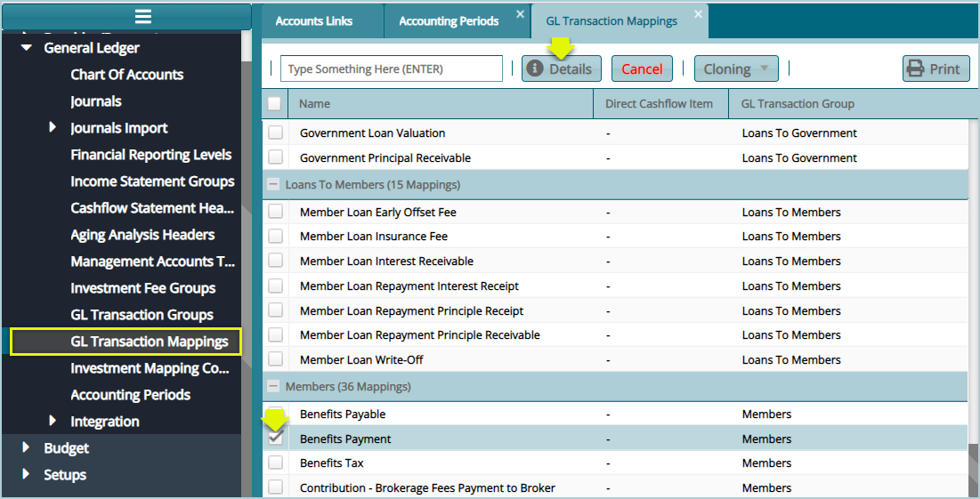This screenshot has width=980, height=499.
Task: Expand the Journals Import node
Action: pyautogui.click(x=53, y=127)
